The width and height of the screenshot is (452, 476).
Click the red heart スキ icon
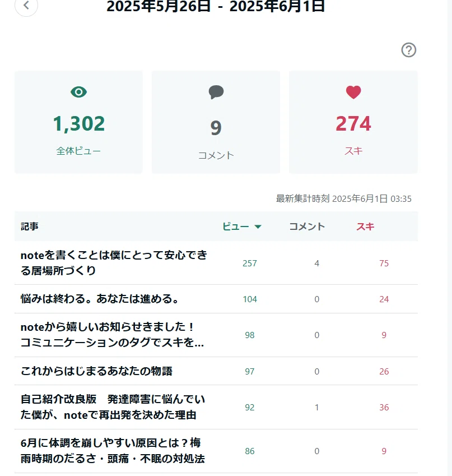pos(353,93)
